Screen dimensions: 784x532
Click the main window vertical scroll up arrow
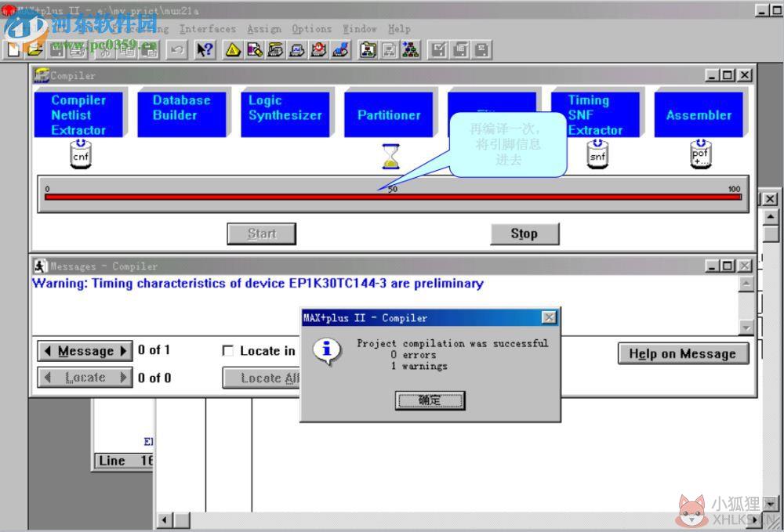[771, 217]
